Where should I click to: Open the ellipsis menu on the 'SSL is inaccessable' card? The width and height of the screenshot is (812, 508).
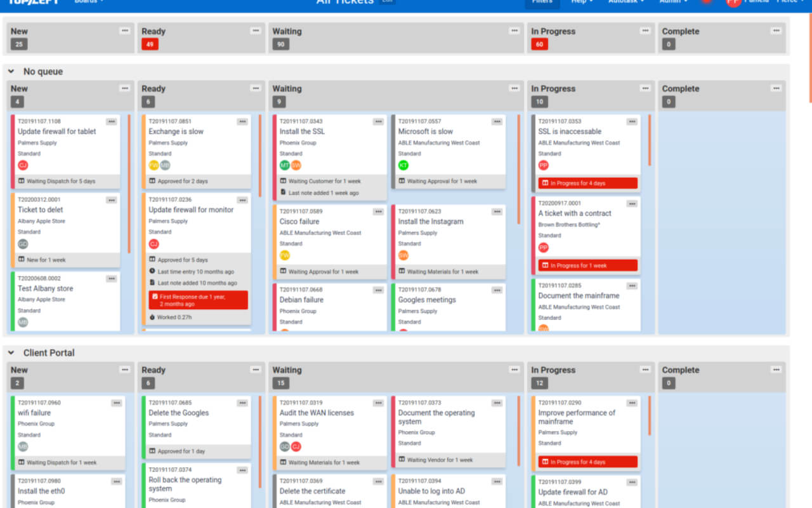pos(632,121)
